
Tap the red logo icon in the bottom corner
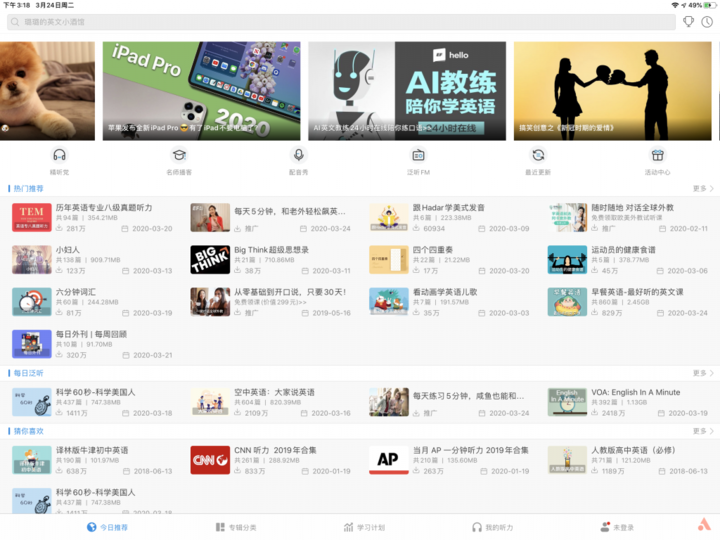point(704,524)
